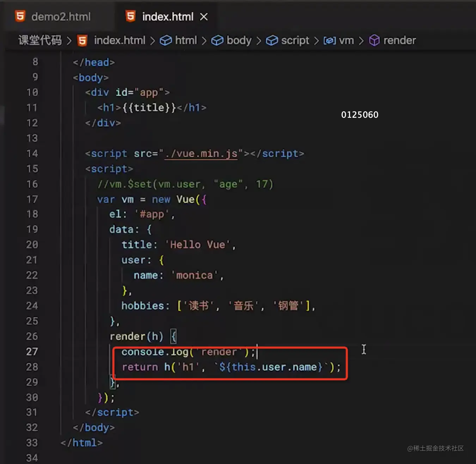476x464 pixels.
Task: Click line number 14 in the gutter
Action: coord(32,153)
